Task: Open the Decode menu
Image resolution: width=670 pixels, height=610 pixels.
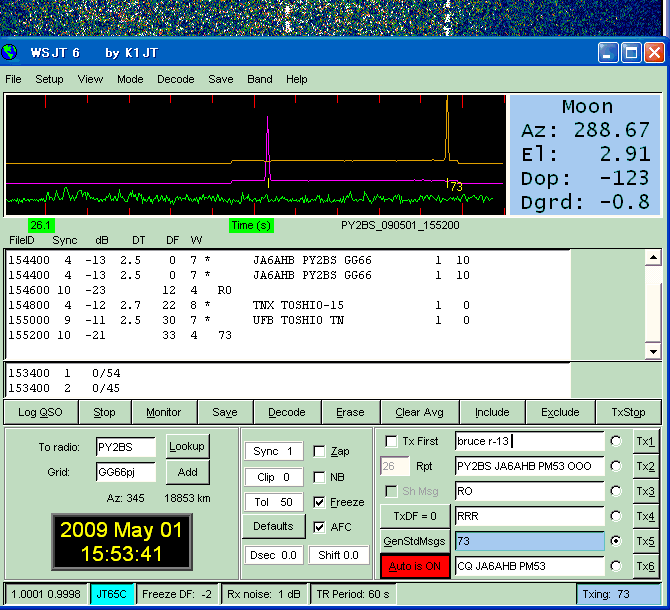Action: tap(176, 79)
